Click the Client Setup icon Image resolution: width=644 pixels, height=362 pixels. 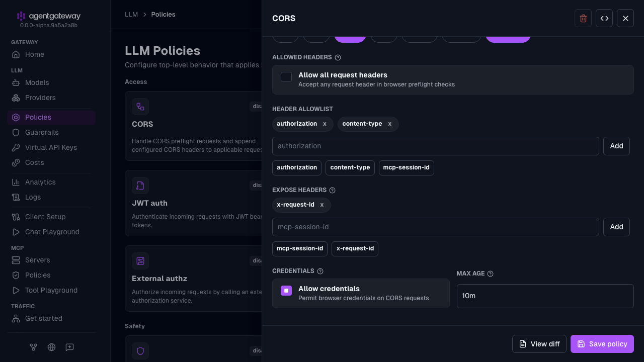pyautogui.click(x=16, y=217)
